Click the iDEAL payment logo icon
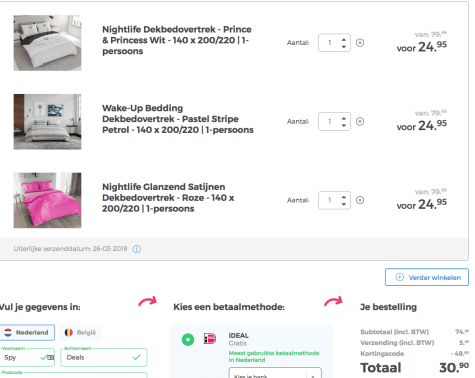This screenshot has width=475, height=378. (x=210, y=339)
